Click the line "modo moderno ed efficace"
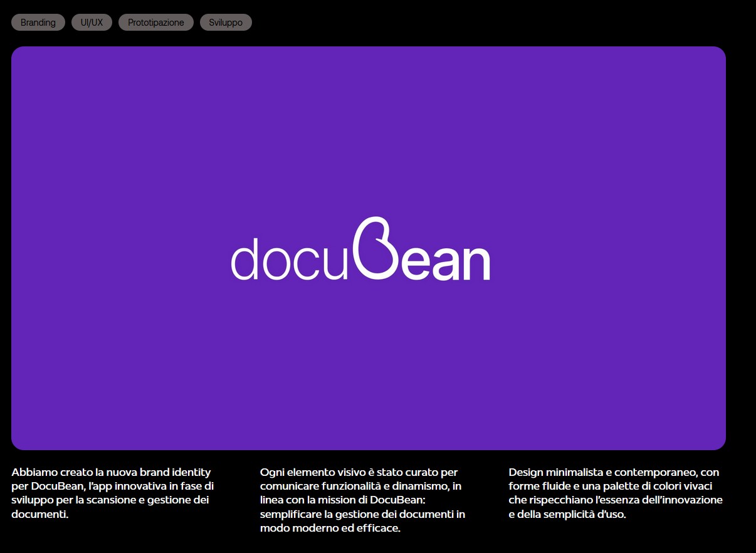 pos(330,528)
